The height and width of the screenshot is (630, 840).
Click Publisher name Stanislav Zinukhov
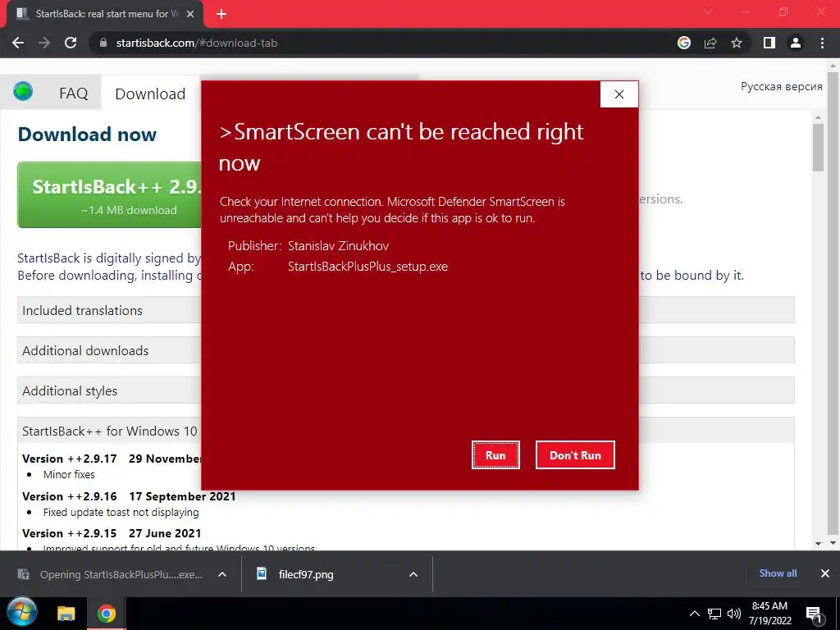pyautogui.click(x=338, y=246)
